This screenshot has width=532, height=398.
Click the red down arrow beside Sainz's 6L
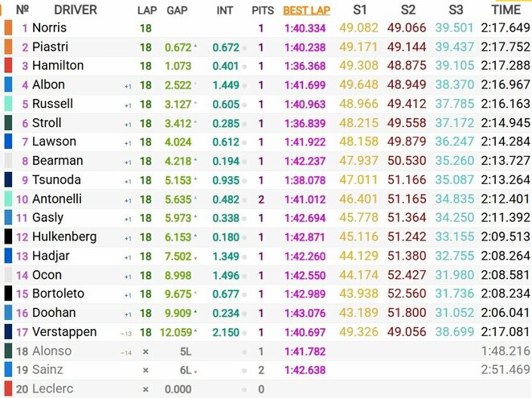(196, 371)
